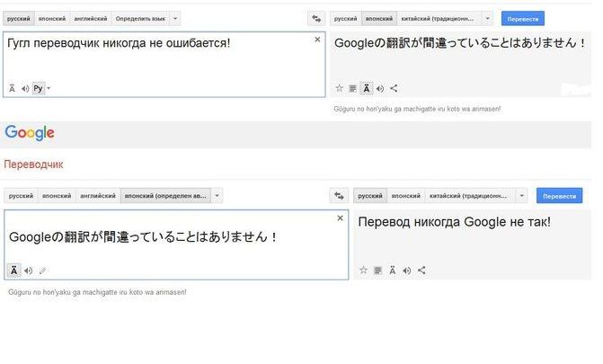Image resolution: width=603 pixels, height=364 pixels.
Task: Select японский as top source language
Action: tap(52, 19)
